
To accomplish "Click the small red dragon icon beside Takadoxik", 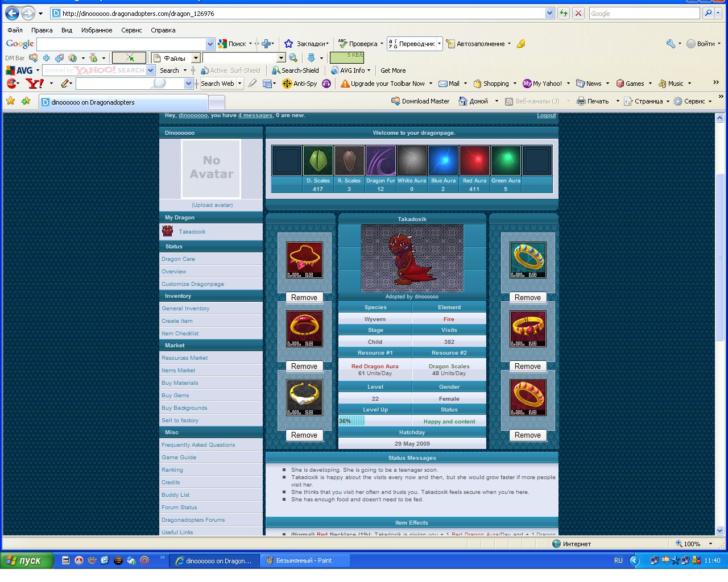I will click(167, 231).
